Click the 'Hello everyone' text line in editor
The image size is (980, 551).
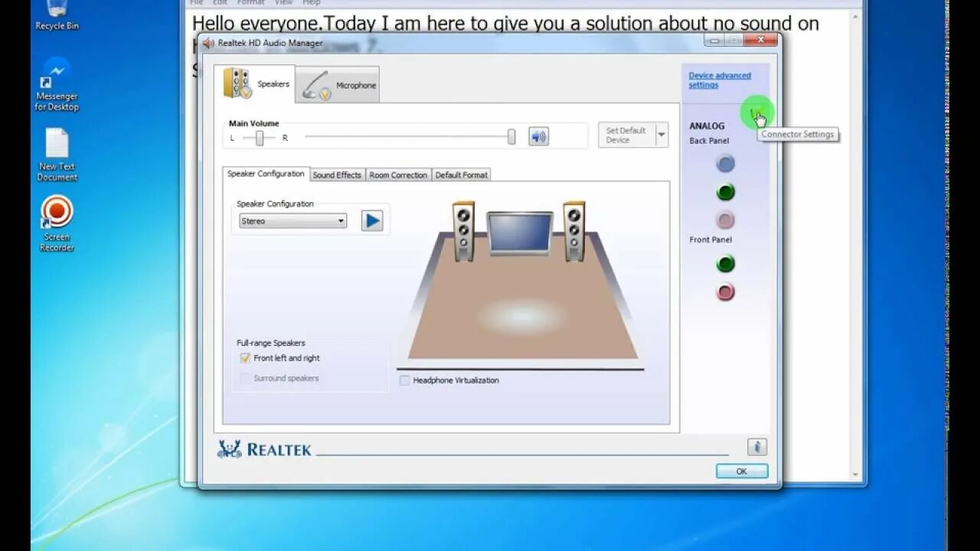click(505, 23)
